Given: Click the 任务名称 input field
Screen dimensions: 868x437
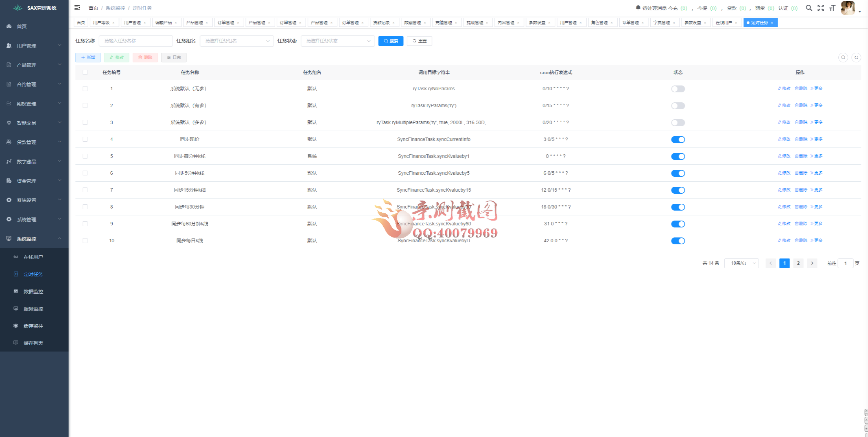Looking at the screenshot, I should point(136,41).
